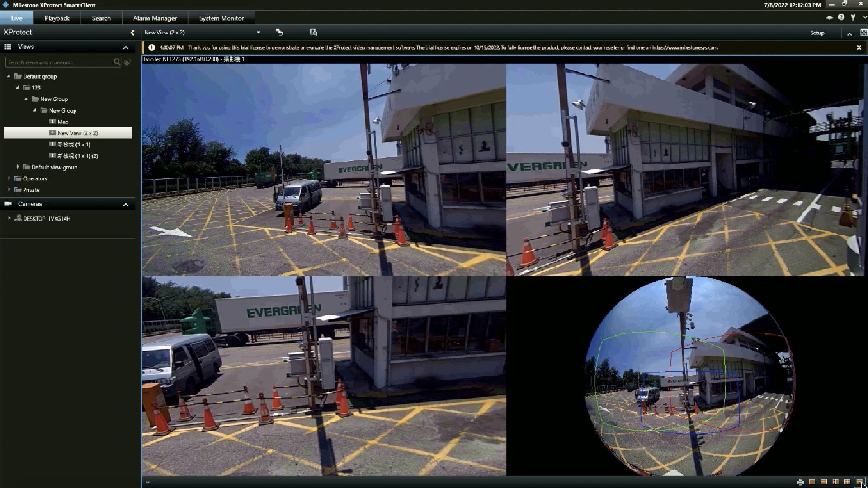Choose the two-row horizontal split layout icon

pos(824,482)
